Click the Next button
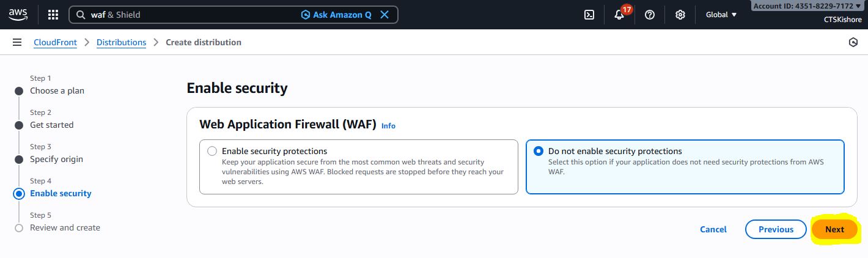Screen dimensions: 868x258 coord(834,229)
